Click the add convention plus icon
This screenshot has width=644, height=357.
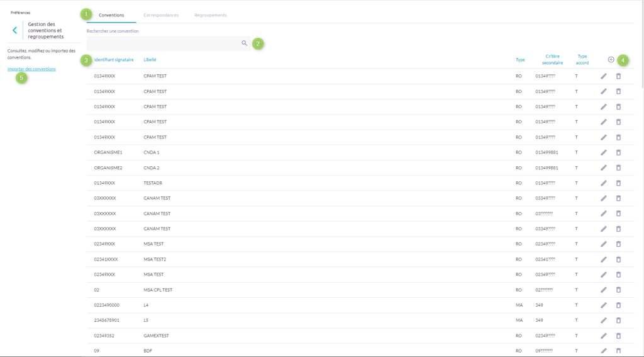pyautogui.click(x=611, y=59)
